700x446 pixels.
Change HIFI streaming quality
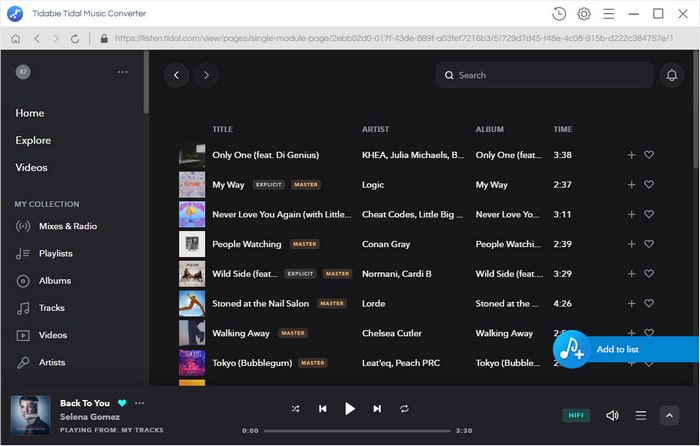tap(576, 415)
